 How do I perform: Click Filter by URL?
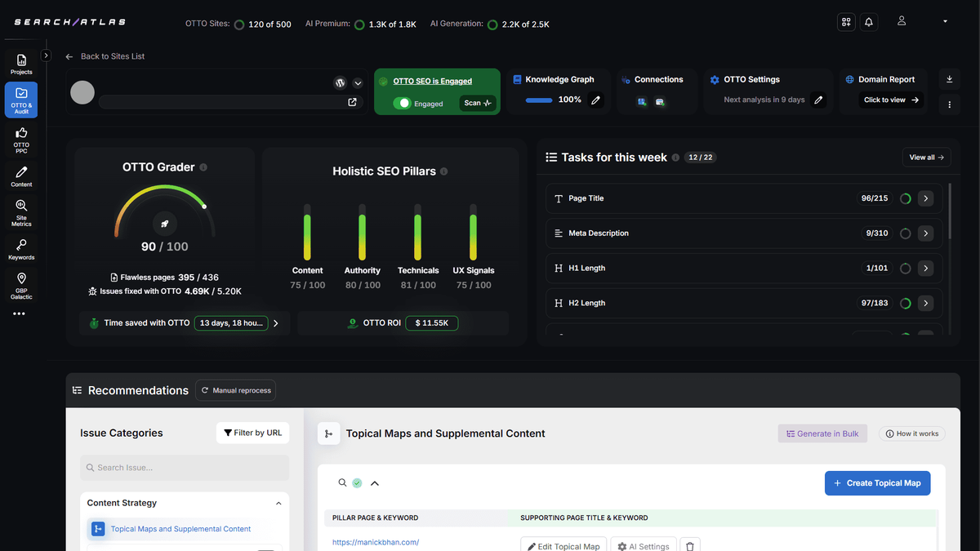click(x=252, y=433)
